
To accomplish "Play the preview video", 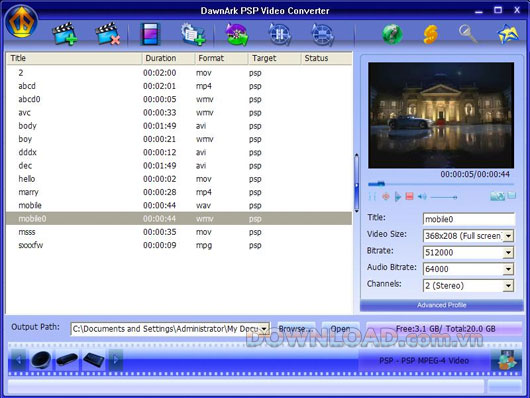I will [x=398, y=196].
